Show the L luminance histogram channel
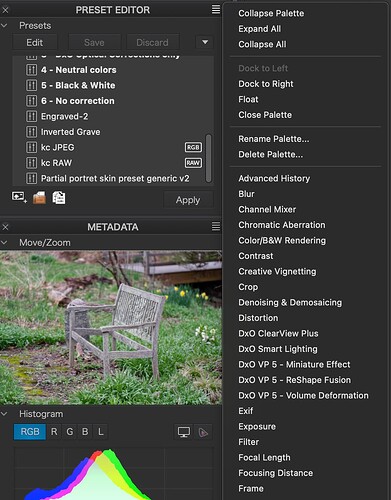 point(100,432)
